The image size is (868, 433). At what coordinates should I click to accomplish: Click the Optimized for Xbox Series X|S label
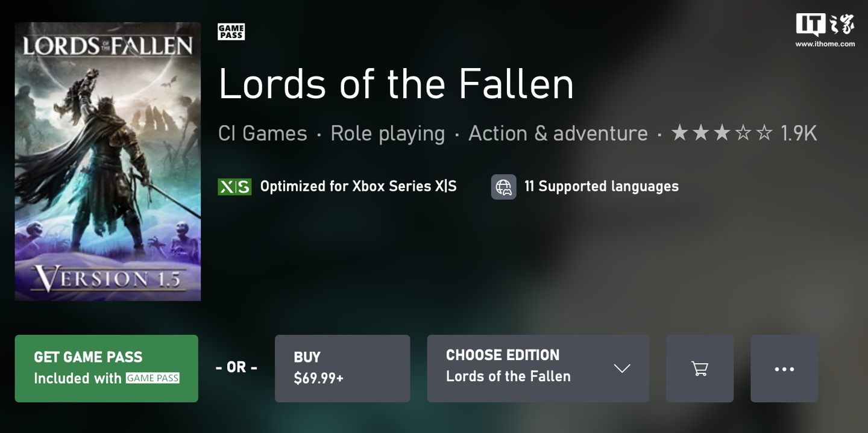(358, 187)
